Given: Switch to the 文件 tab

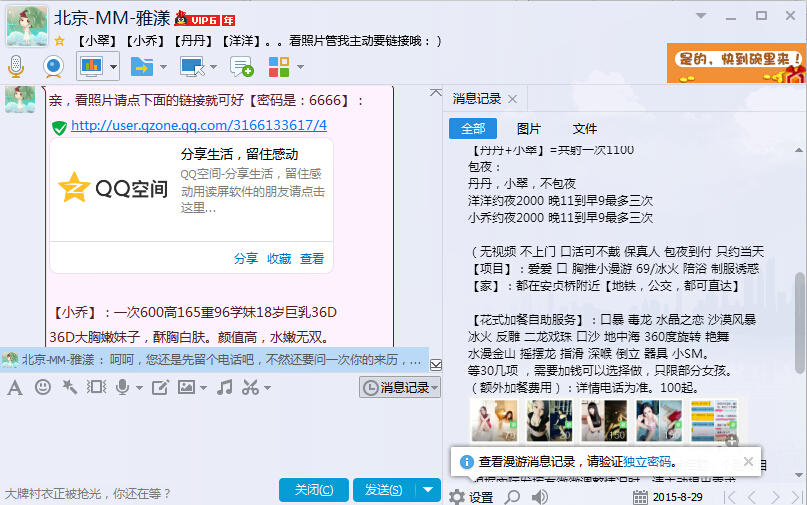Looking at the screenshot, I should click(585, 129).
